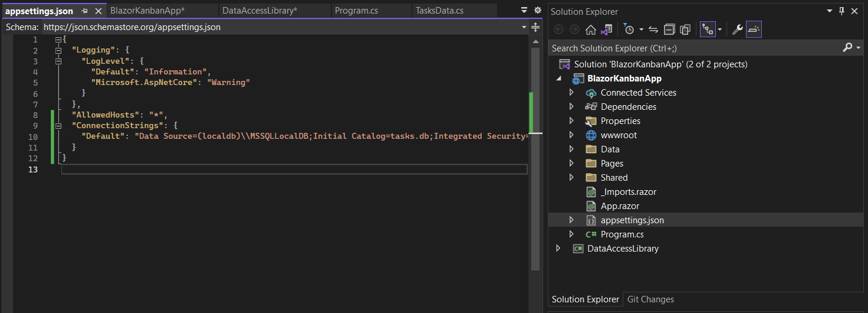Viewport: 868px width, 313px height.
Task: Open the Properties wrench icon
Action: (x=737, y=30)
